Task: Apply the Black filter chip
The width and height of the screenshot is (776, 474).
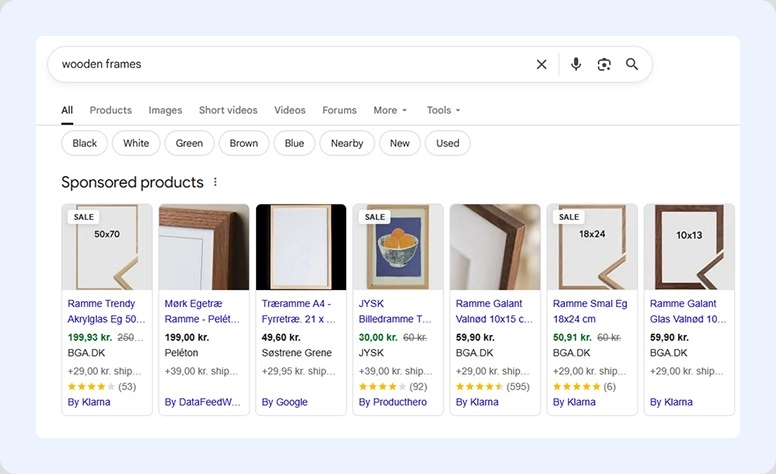Action: point(85,143)
